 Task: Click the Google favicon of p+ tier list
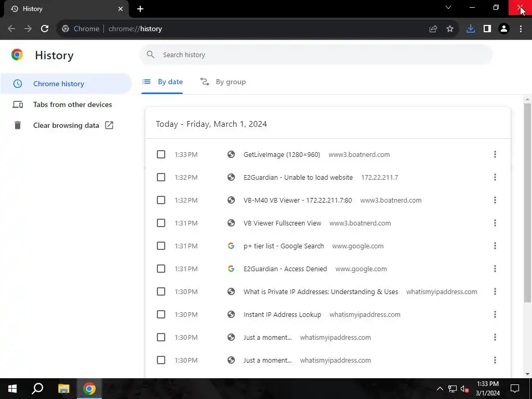pos(231,246)
